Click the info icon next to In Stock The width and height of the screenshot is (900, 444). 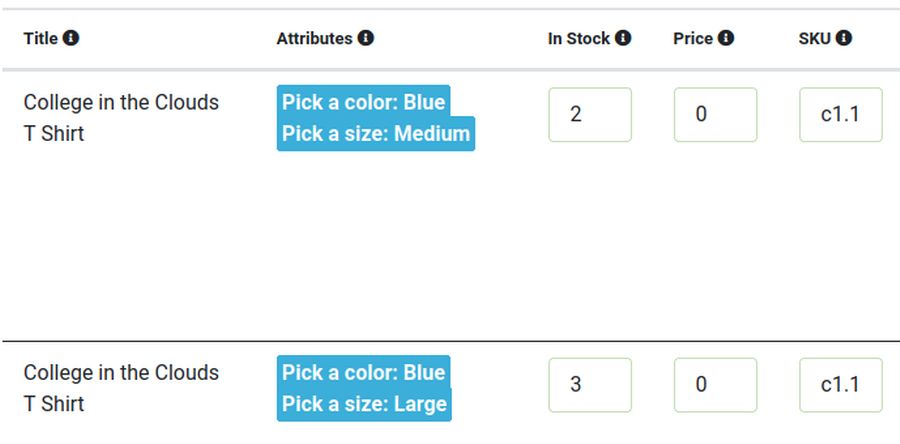[x=623, y=38]
